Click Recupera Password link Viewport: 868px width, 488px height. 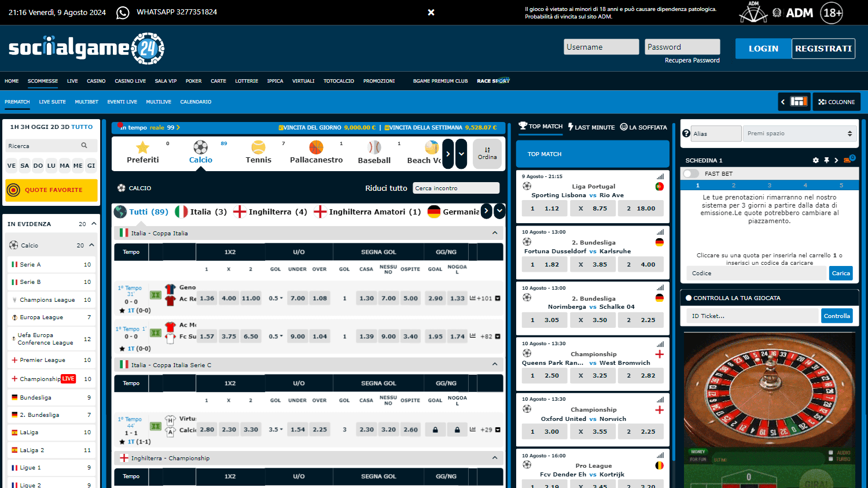(x=692, y=60)
